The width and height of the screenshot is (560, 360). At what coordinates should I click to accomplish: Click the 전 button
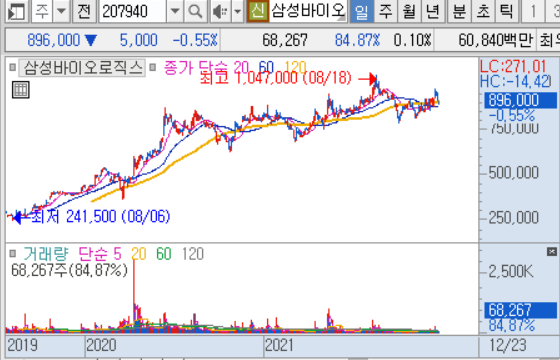tap(84, 11)
